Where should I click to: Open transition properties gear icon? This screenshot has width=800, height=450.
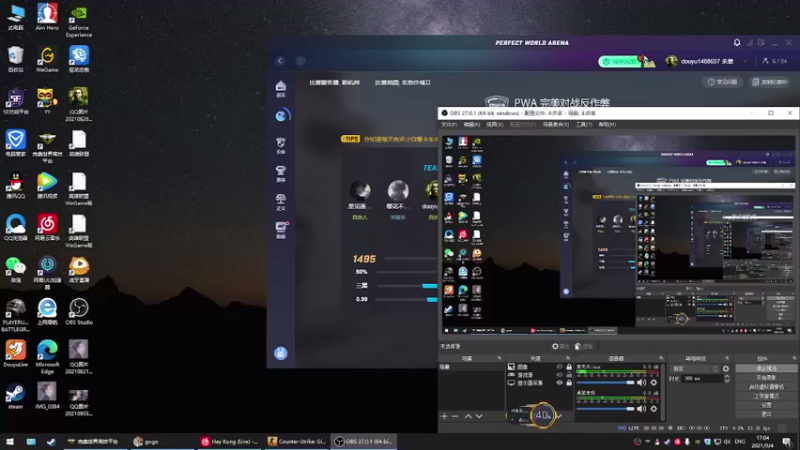click(726, 369)
